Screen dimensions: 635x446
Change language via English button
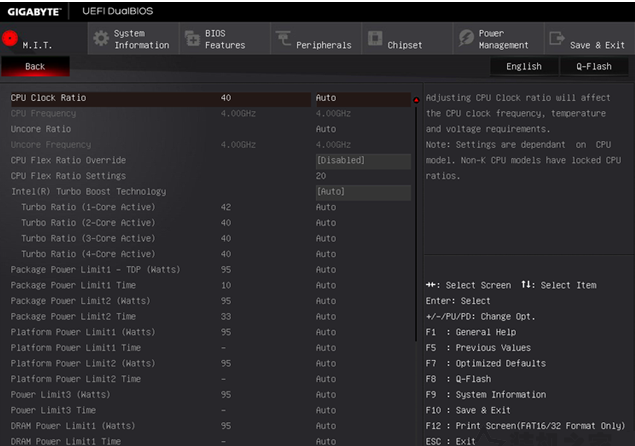pyautogui.click(x=524, y=66)
